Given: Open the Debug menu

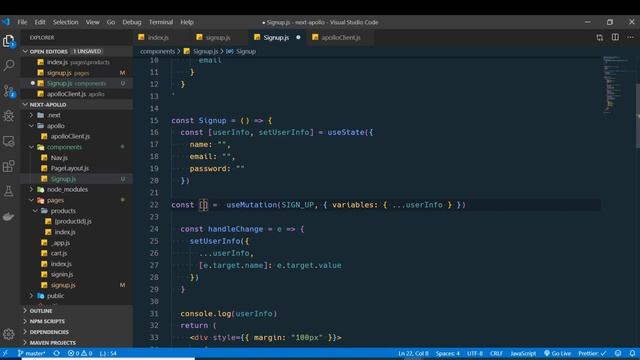Looking at the screenshot, I should tap(132, 22).
